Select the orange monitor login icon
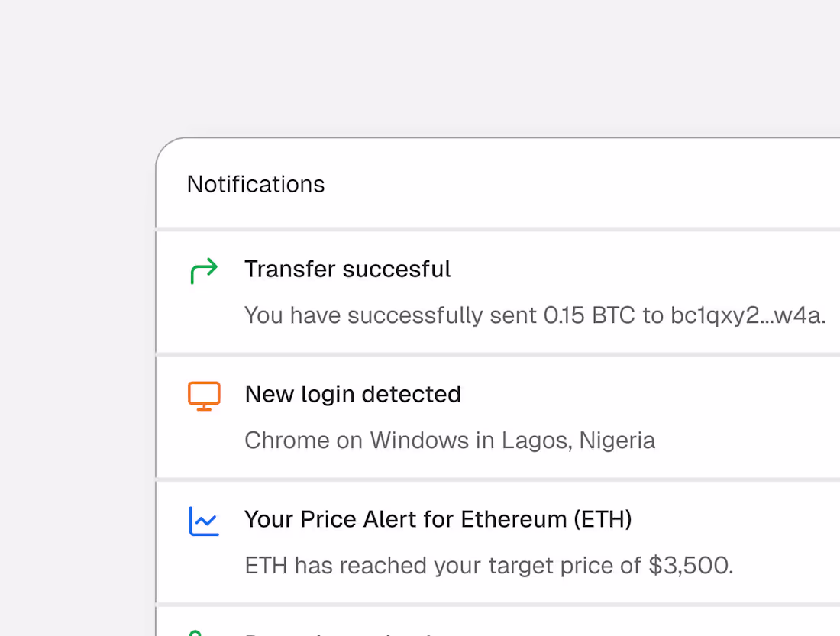Screen dimensions: 840x636 click(203, 394)
